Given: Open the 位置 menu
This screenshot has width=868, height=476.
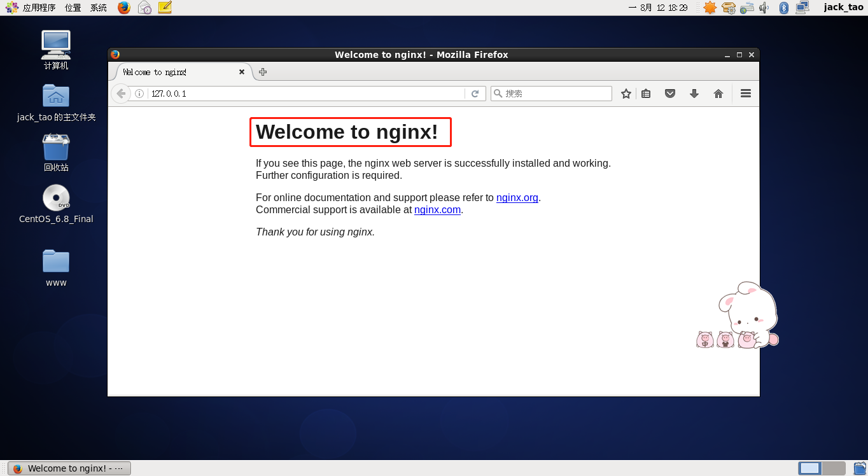Looking at the screenshot, I should coord(73,8).
